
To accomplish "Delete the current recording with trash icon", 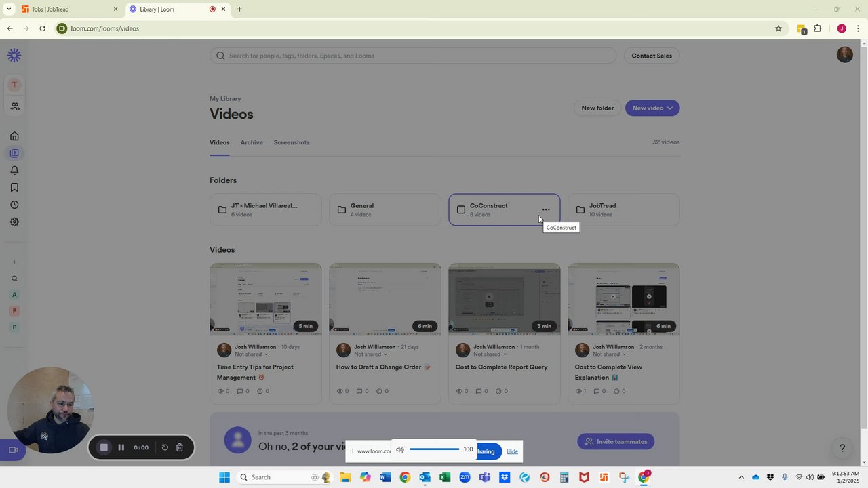I will click(x=180, y=447).
